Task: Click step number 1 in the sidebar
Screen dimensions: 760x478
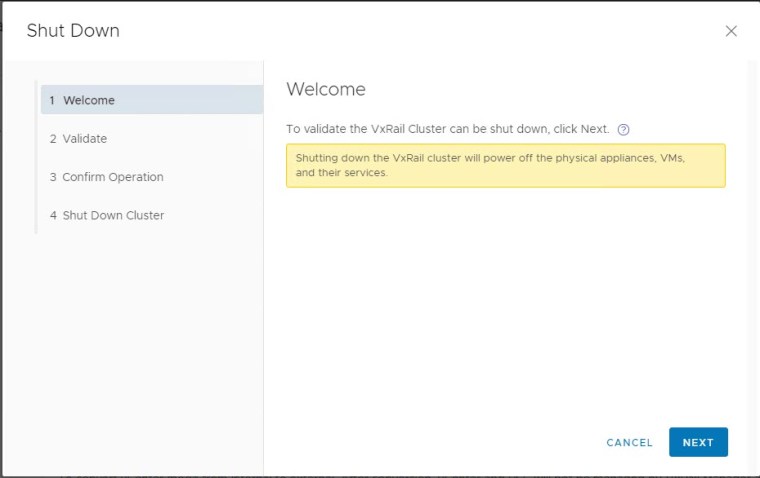Action: [52, 100]
